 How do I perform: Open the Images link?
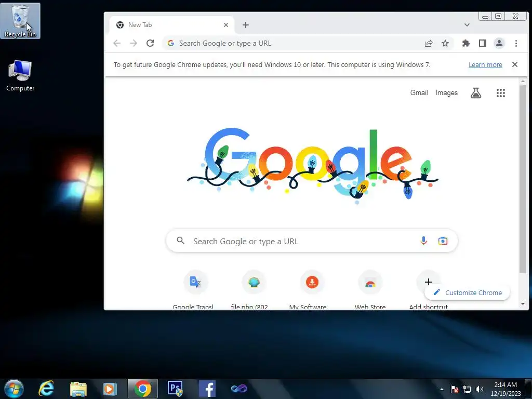[446, 92]
